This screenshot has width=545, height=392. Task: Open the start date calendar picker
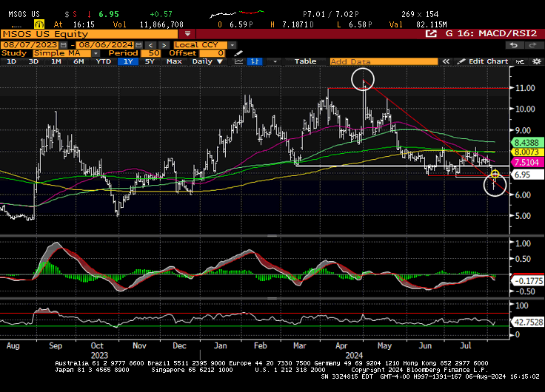[63, 45]
